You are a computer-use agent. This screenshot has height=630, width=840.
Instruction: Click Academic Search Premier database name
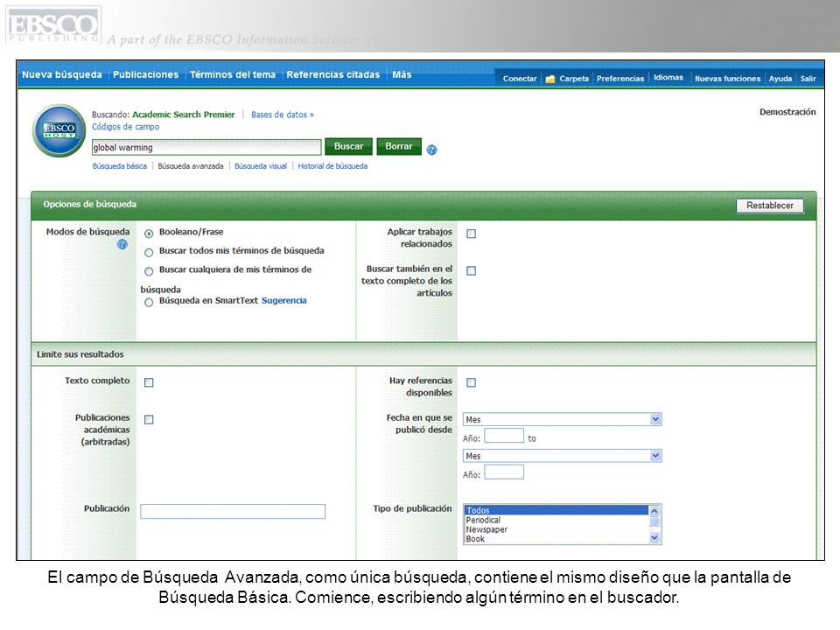(183, 115)
